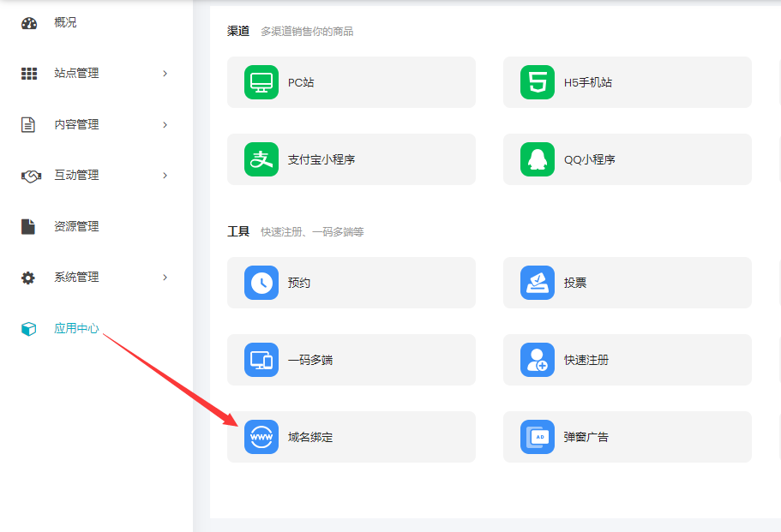Expand the 站点管理 submenu chevron
This screenshot has height=532, width=781.
pos(165,74)
